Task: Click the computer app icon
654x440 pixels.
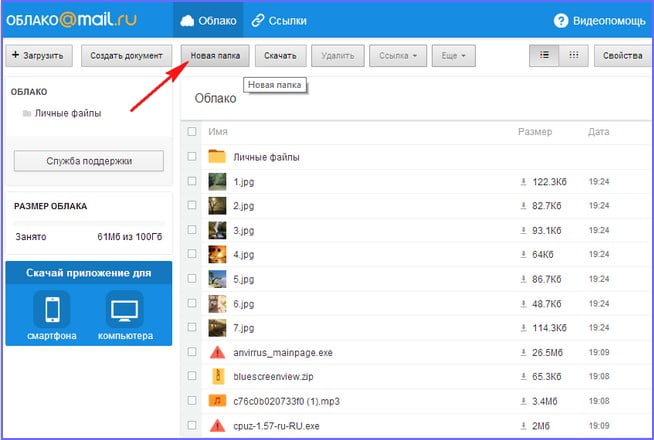Action: (x=125, y=309)
